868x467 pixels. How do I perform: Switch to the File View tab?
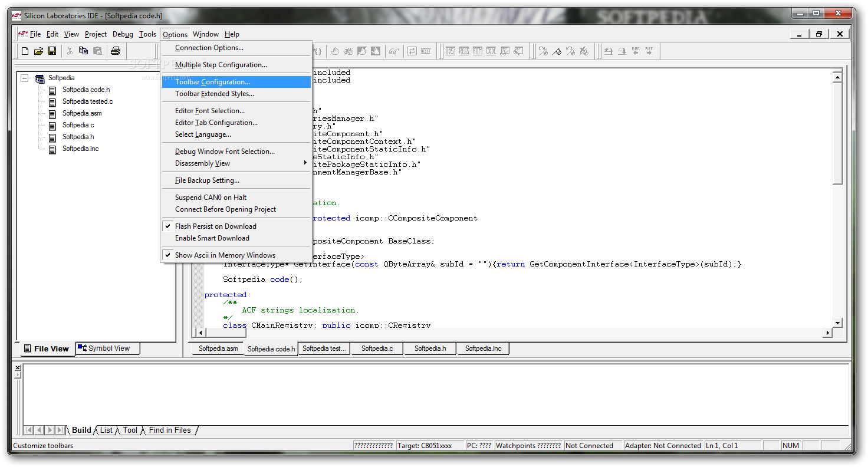click(x=47, y=348)
